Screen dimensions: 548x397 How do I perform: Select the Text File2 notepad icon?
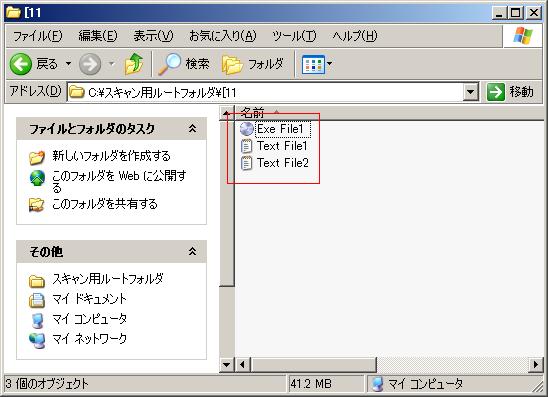click(246, 163)
